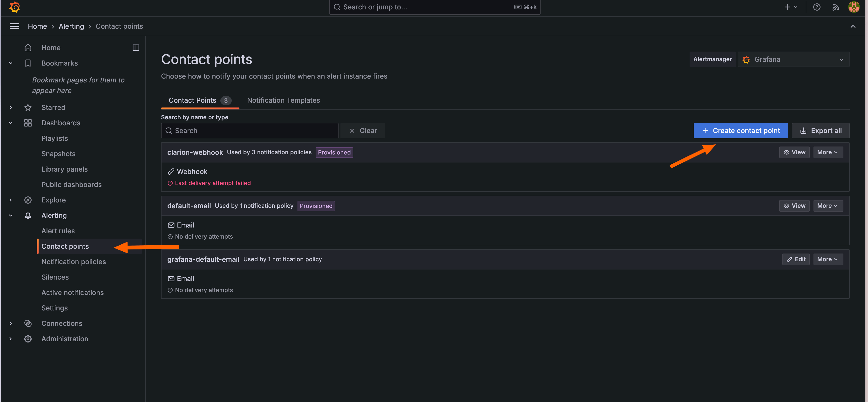This screenshot has height=402, width=868.
Task: Click the default-email Provisioned badge
Action: click(316, 206)
